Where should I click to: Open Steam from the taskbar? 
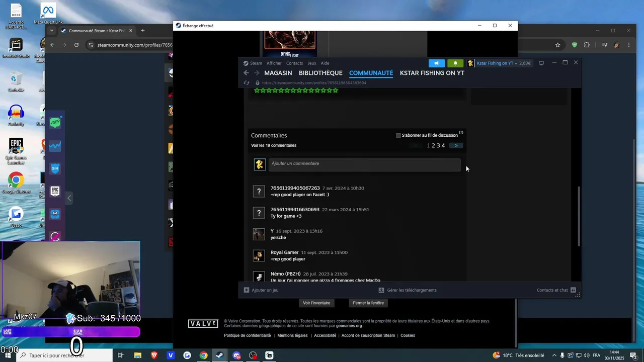click(x=220, y=355)
